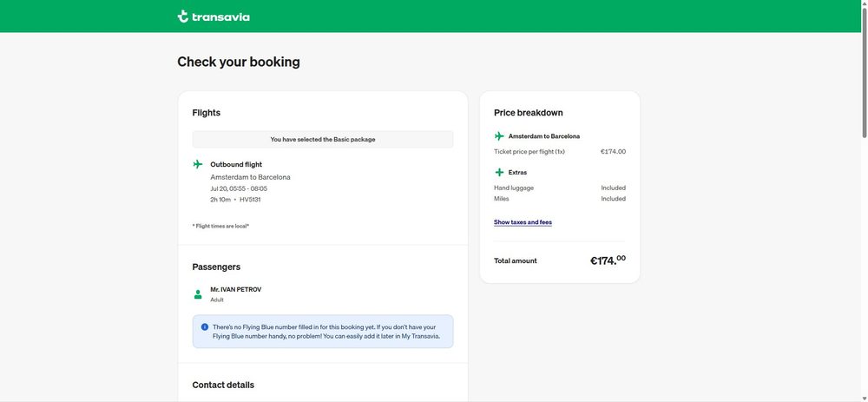The width and height of the screenshot is (868, 402).
Task: Click the Flying Blue number notice text
Action: pyautogui.click(x=326, y=332)
